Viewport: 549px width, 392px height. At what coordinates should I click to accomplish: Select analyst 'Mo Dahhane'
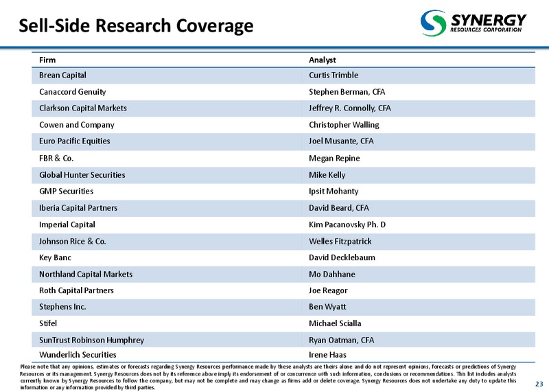pyautogui.click(x=332, y=275)
